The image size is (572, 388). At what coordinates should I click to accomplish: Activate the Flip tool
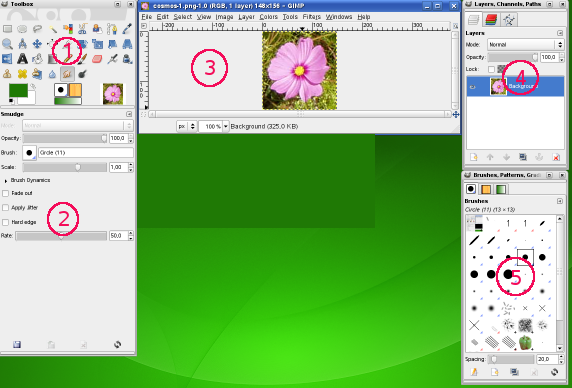coord(7,59)
